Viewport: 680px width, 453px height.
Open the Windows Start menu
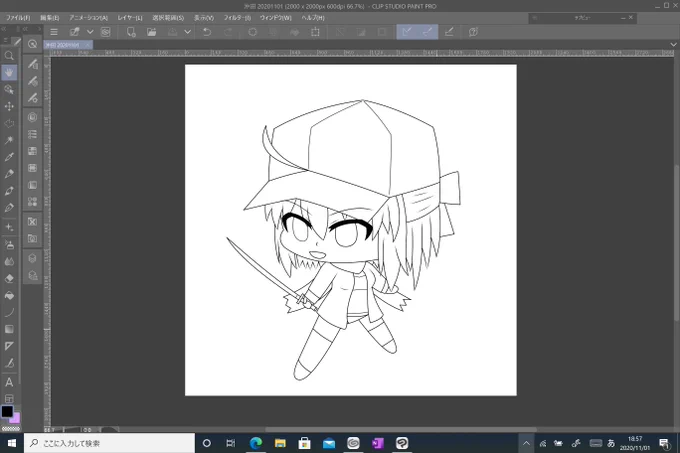(x=12, y=443)
